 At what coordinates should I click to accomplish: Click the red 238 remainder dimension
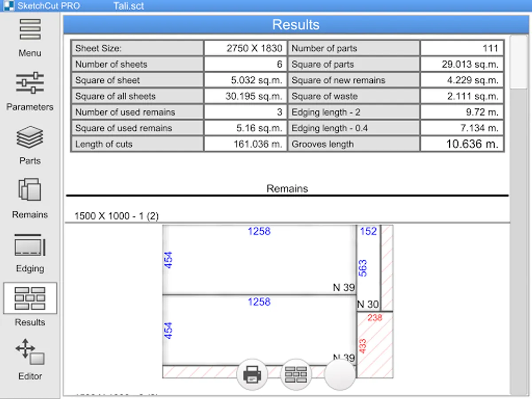375,317
